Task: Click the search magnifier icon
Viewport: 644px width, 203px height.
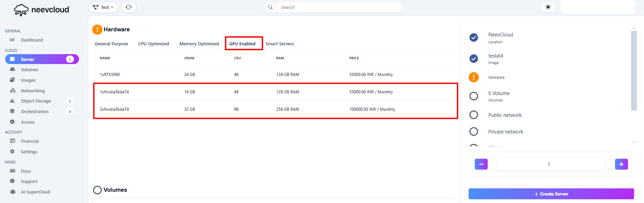Action: 270,7
